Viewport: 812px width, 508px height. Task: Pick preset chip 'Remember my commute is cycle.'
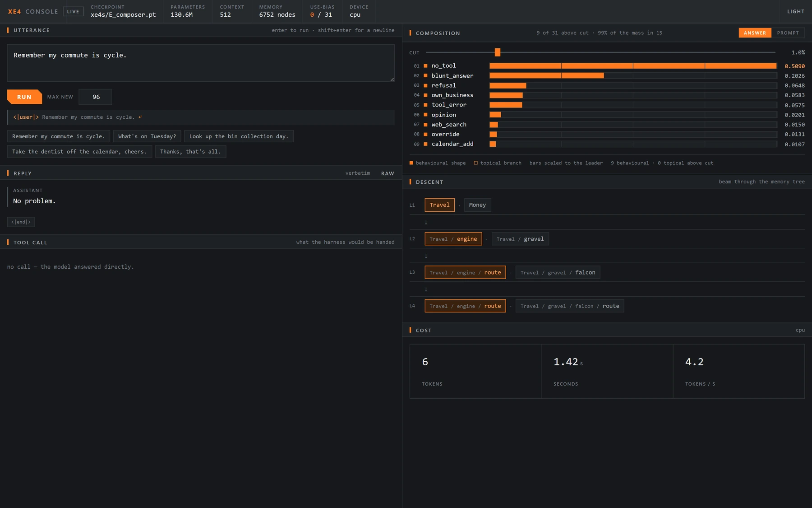coord(58,136)
